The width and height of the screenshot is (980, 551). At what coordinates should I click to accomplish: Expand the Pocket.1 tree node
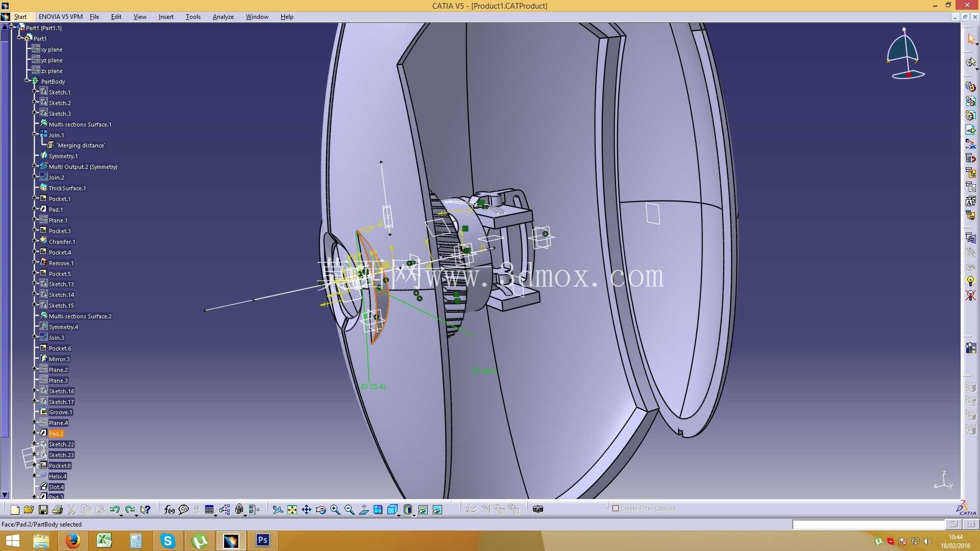click(34, 198)
